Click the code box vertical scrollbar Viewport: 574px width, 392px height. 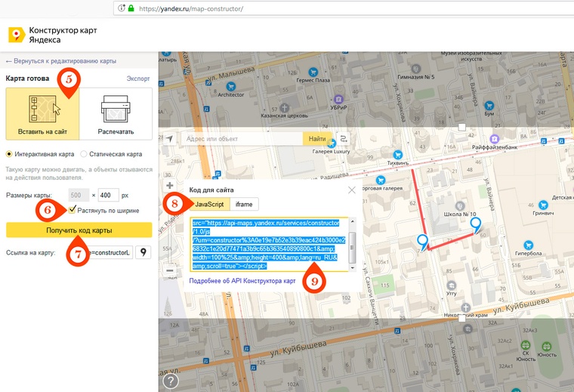(352, 245)
